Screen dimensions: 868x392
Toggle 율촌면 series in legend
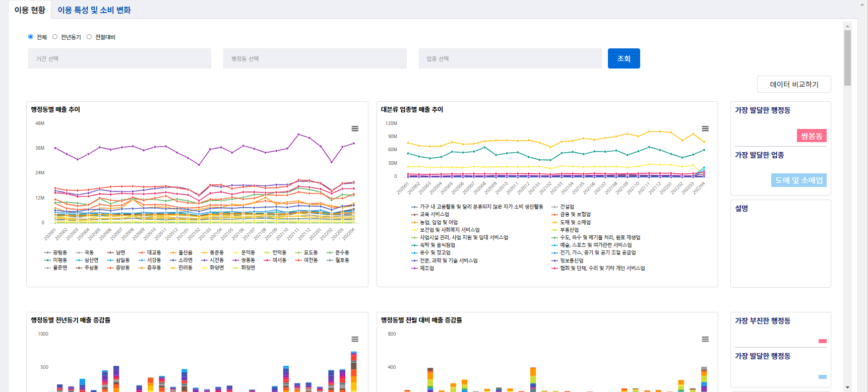point(55,268)
